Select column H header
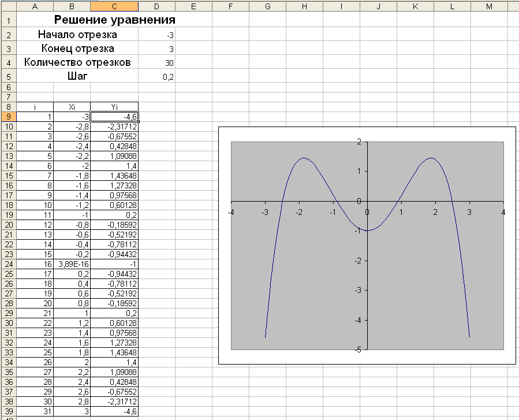 (x=304, y=6)
